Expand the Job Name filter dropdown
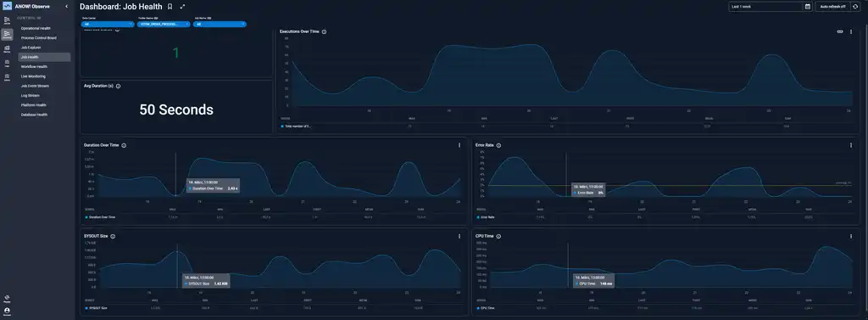Viewport: 868px width, 320px height. (x=220, y=25)
